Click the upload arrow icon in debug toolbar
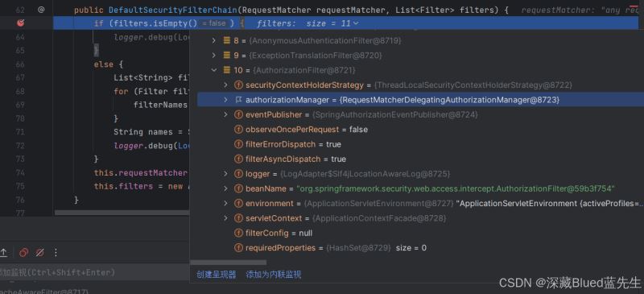The height and width of the screenshot is (294, 644). pos(4,252)
